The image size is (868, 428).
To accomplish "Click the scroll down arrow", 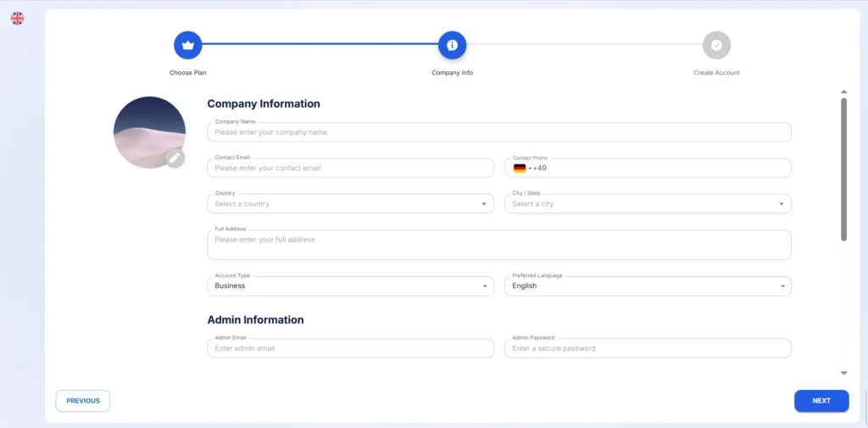I will (x=843, y=373).
